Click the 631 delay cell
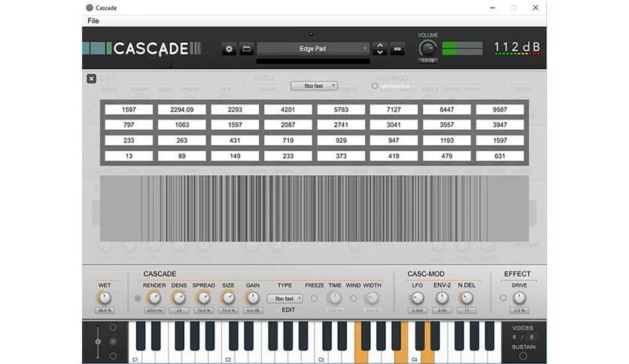 click(500, 156)
